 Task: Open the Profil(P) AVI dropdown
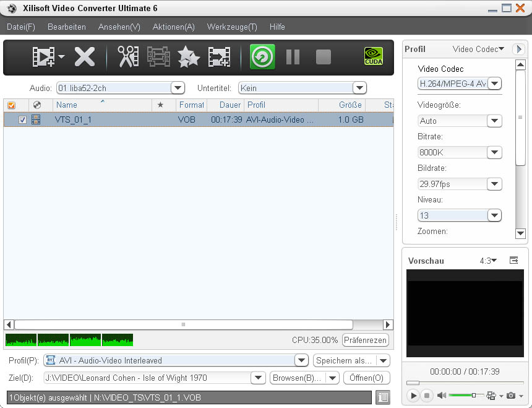[301, 360]
